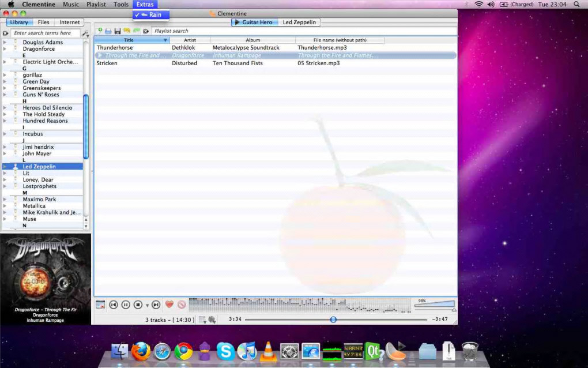Sort by the Album column header
Image resolution: width=588 pixels, height=368 pixels.
252,40
